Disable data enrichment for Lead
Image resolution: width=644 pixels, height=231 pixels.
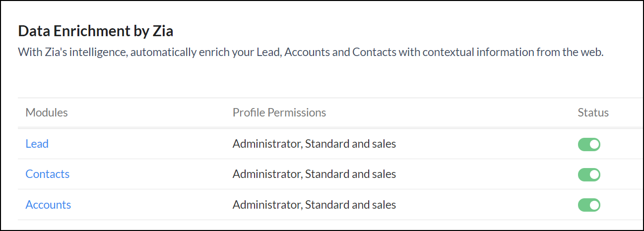(x=589, y=144)
